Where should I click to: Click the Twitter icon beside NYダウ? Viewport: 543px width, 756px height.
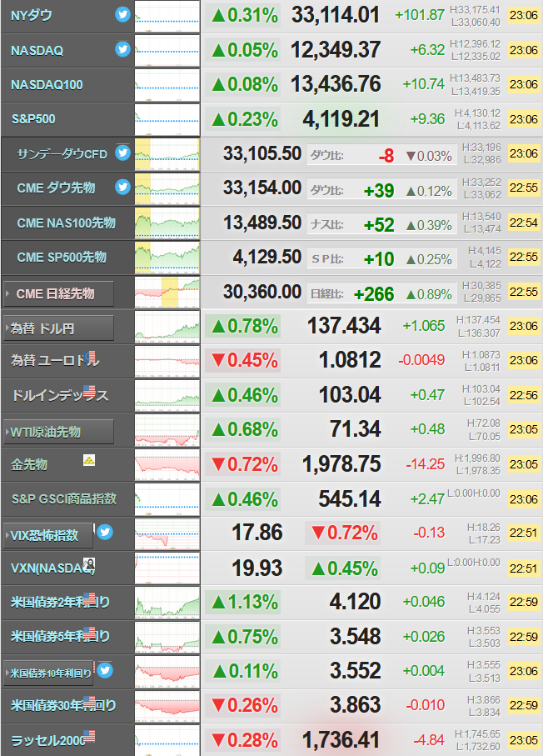click(123, 14)
